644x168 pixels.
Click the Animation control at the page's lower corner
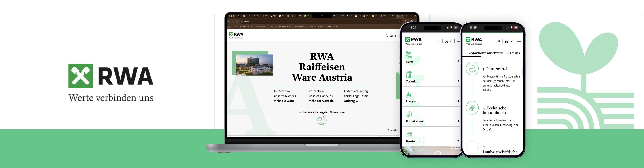[x=393, y=130]
